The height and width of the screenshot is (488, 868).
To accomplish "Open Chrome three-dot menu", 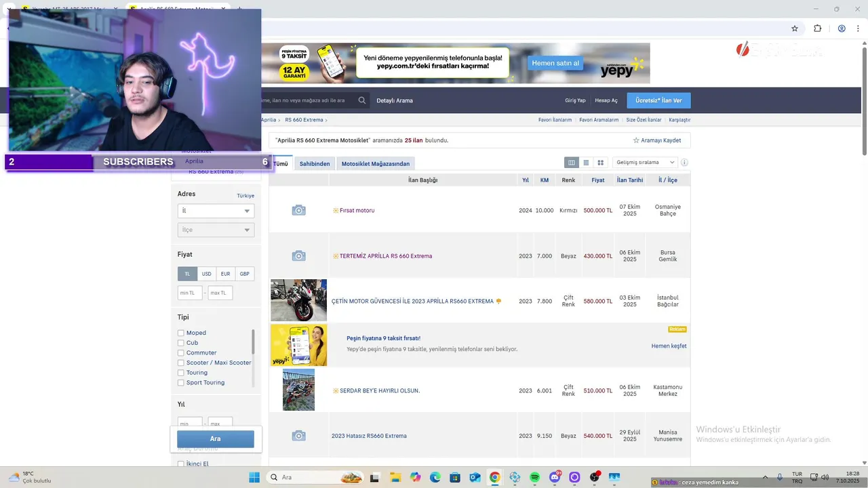I will pos(859,28).
